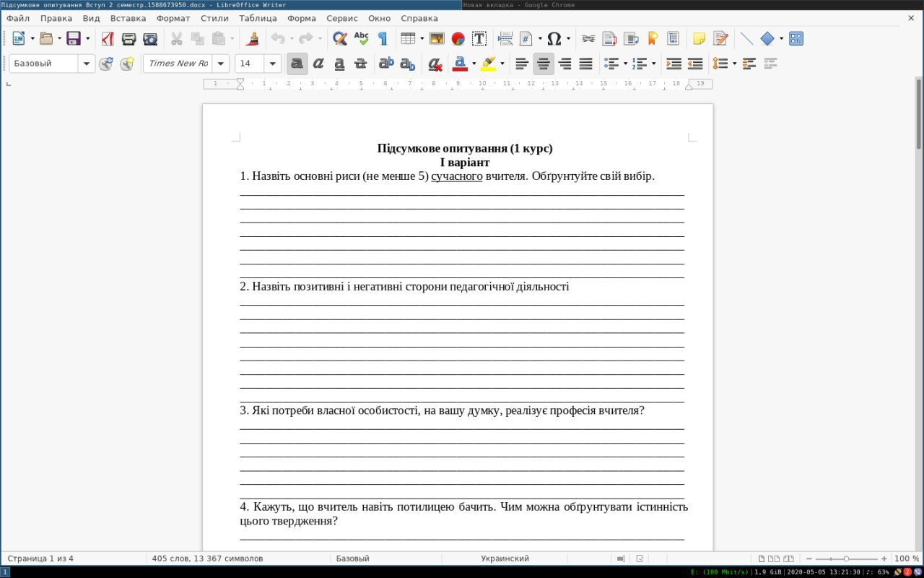Increase paragraph spacing

[749, 64]
